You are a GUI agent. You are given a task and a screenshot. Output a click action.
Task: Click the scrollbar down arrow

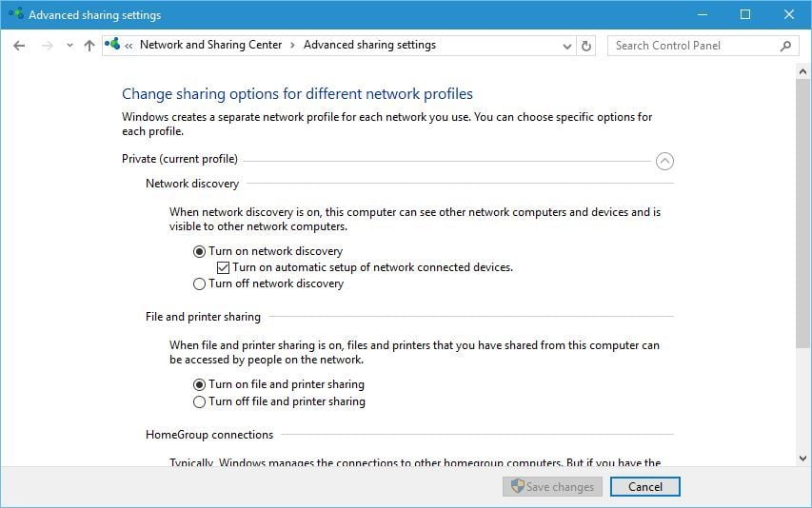(802, 458)
